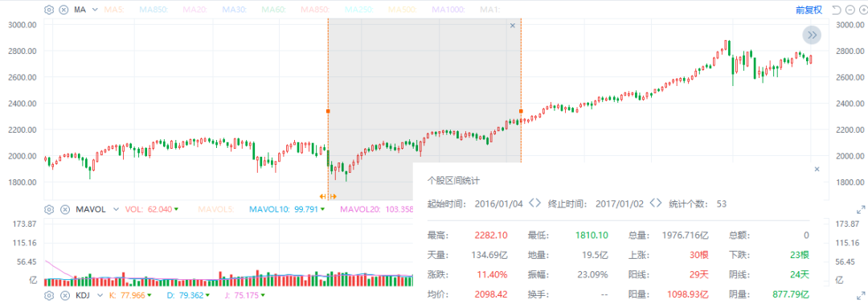Close the grey selected range with X
The height and width of the screenshot is (304, 868).
pos(512,26)
